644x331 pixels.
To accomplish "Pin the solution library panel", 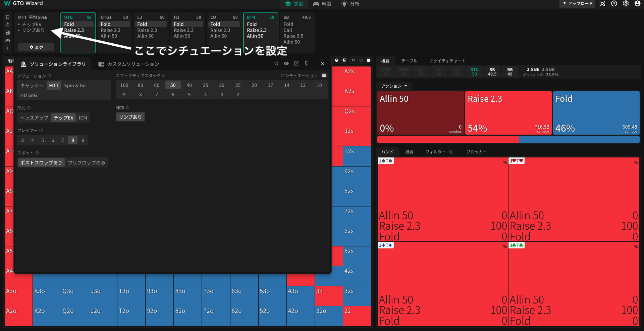I will (x=306, y=63).
